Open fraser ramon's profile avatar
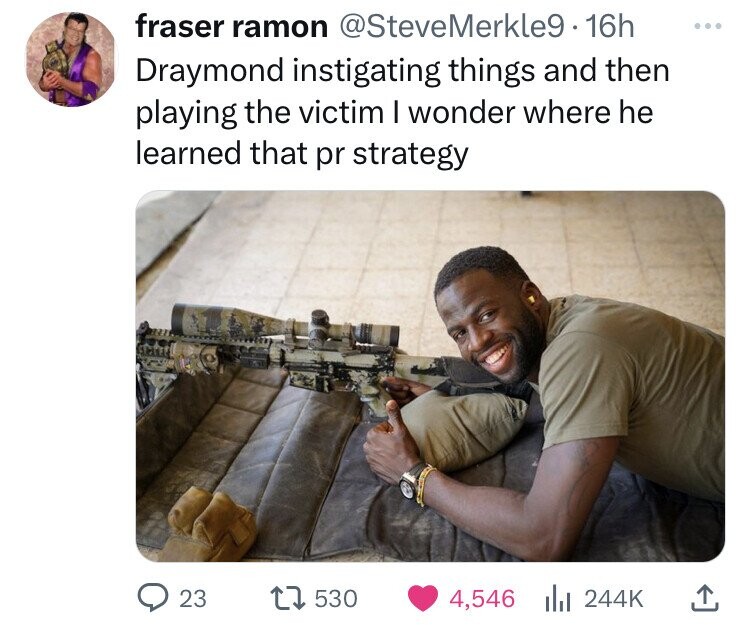 pyautogui.click(x=71, y=59)
